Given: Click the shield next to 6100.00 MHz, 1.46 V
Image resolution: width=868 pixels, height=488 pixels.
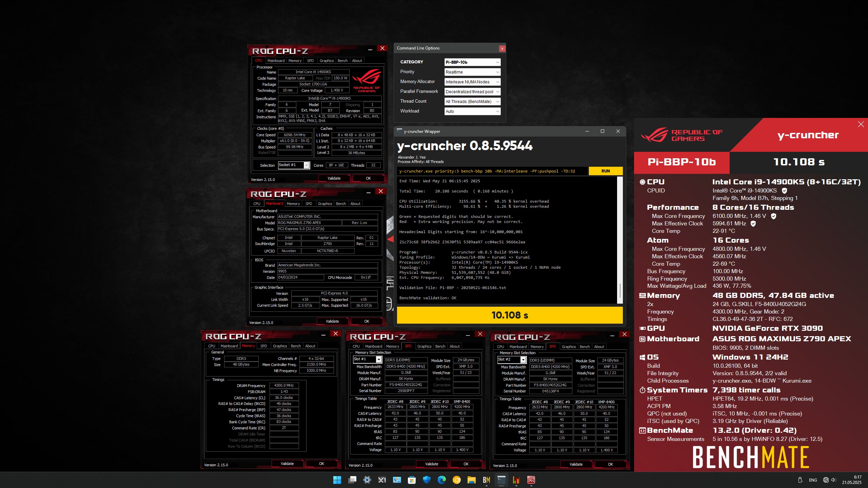Looking at the screenshot, I should coord(773,216).
